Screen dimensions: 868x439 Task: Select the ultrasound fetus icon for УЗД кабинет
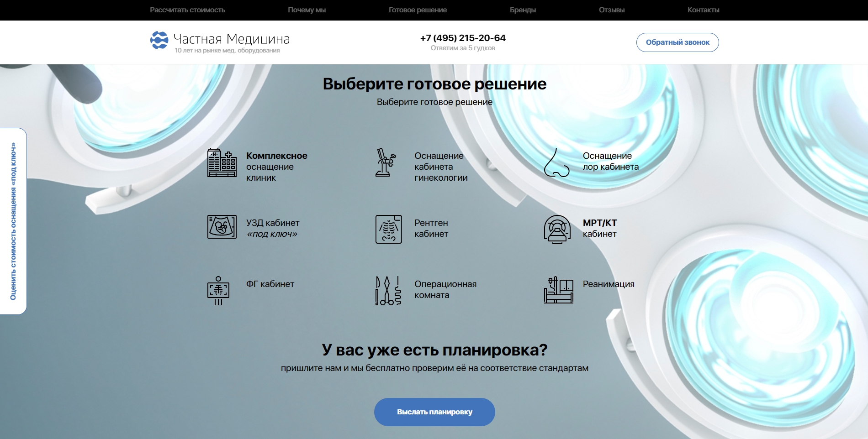coord(222,227)
